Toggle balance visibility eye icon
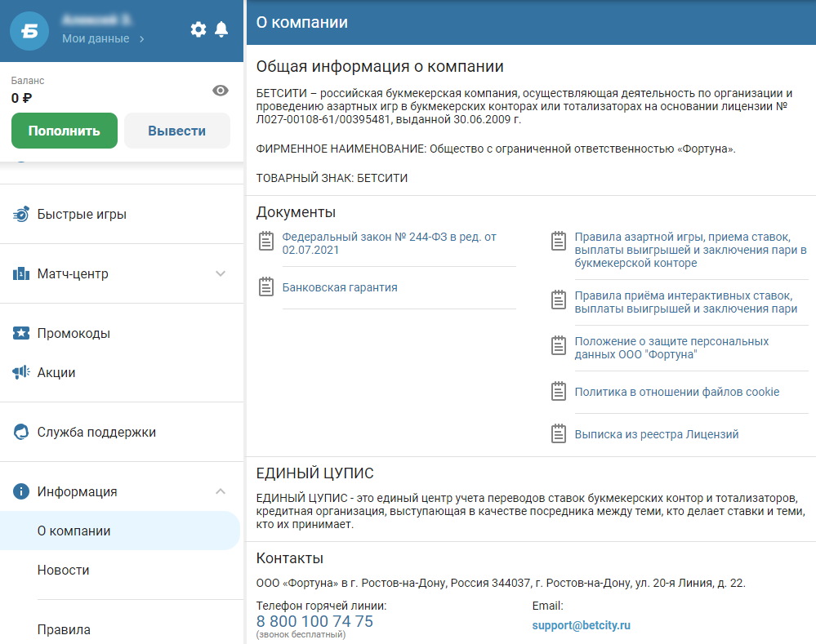The image size is (816, 644). 221,91
